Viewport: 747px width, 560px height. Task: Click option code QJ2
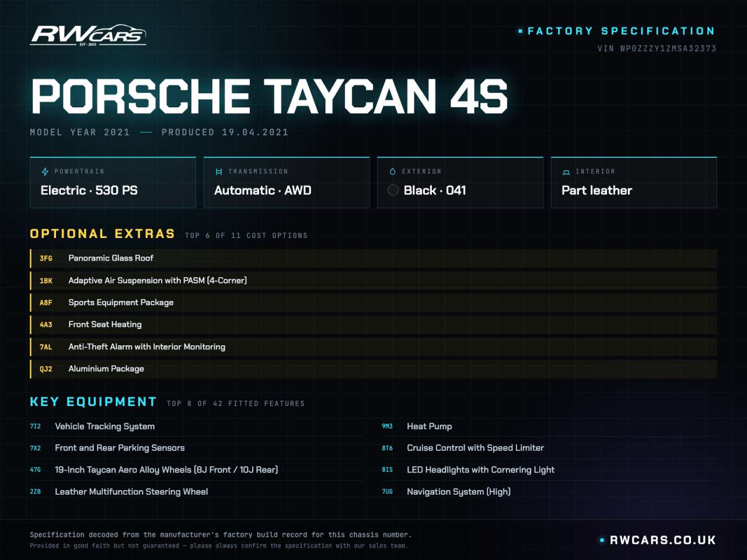(x=46, y=369)
